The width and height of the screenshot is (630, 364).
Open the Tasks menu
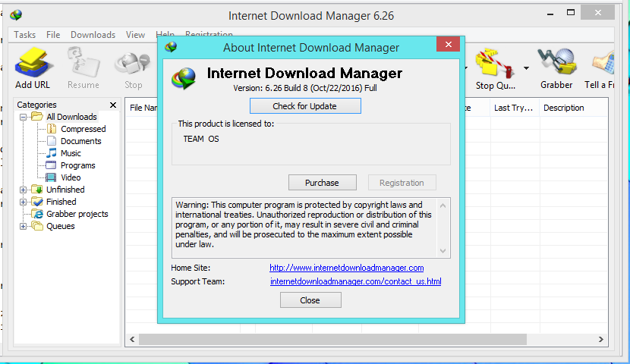tap(24, 35)
